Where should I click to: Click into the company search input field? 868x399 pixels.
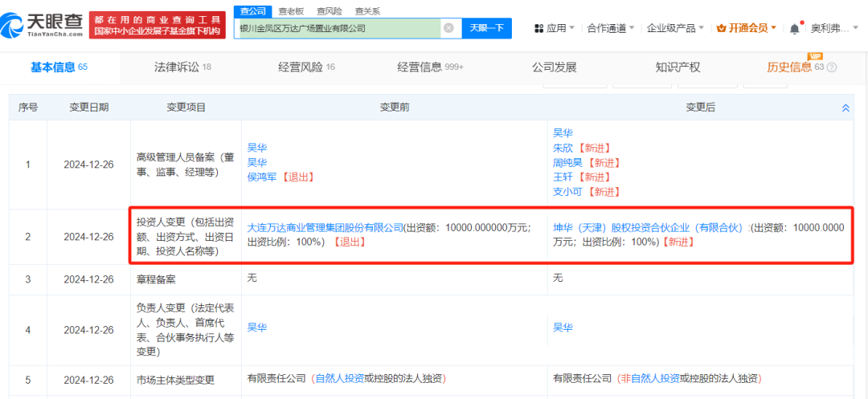pos(338,28)
